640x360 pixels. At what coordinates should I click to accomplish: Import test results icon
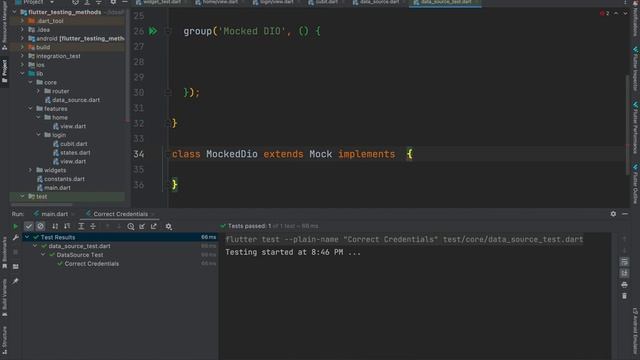(x=142, y=226)
